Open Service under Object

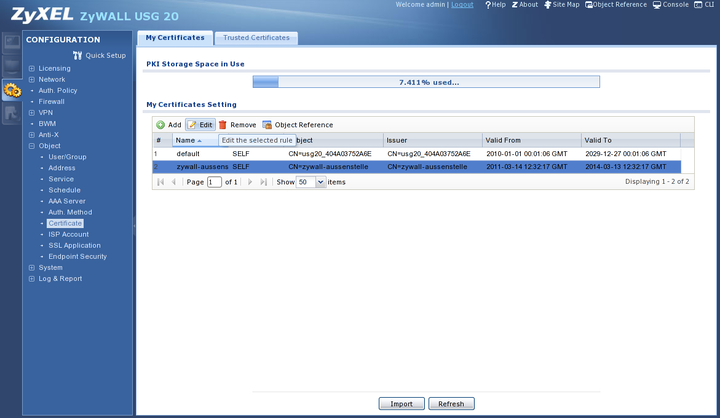click(61, 179)
